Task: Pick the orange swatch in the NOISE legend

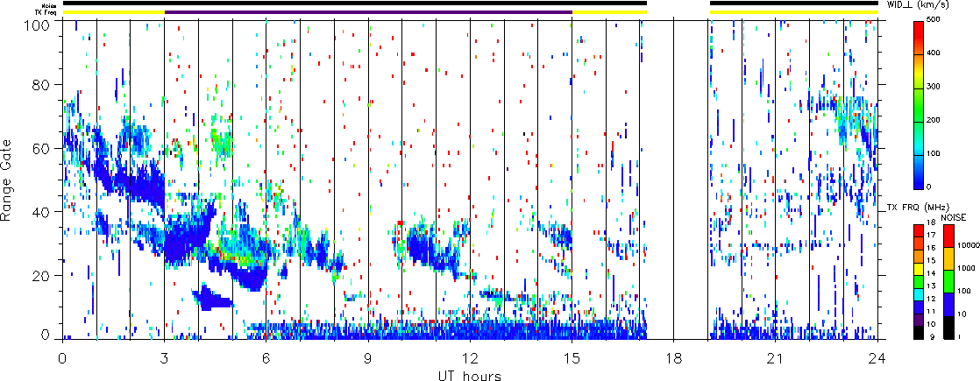Action: [x=948, y=258]
